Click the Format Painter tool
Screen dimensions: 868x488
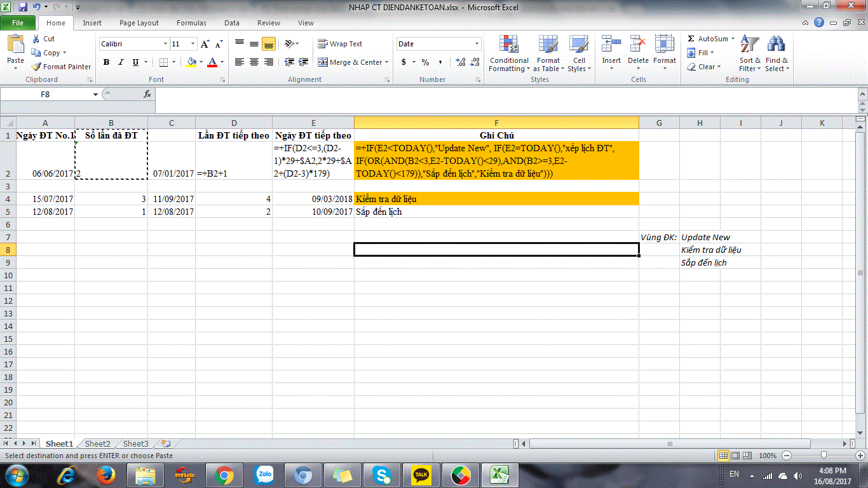(x=62, y=67)
